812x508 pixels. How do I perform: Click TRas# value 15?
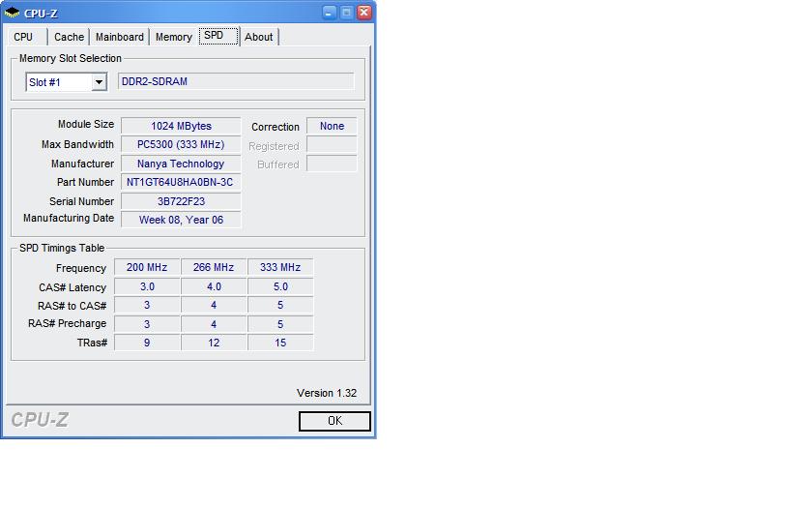click(x=280, y=343)
